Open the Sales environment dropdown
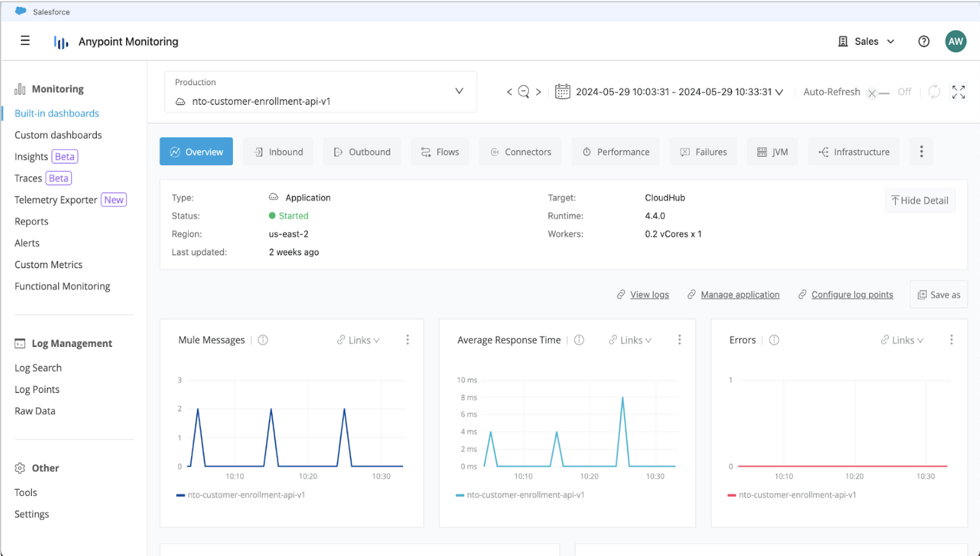 point(866,41)
